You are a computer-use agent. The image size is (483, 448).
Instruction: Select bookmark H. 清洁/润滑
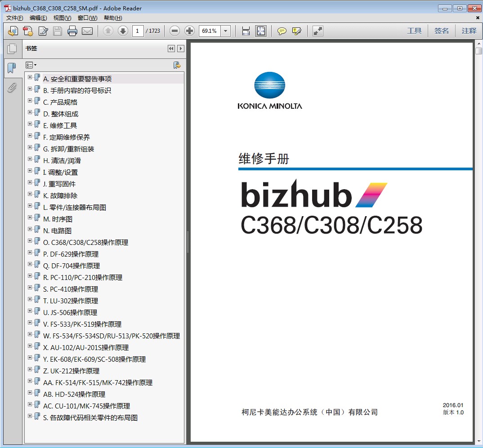(62, 160)
